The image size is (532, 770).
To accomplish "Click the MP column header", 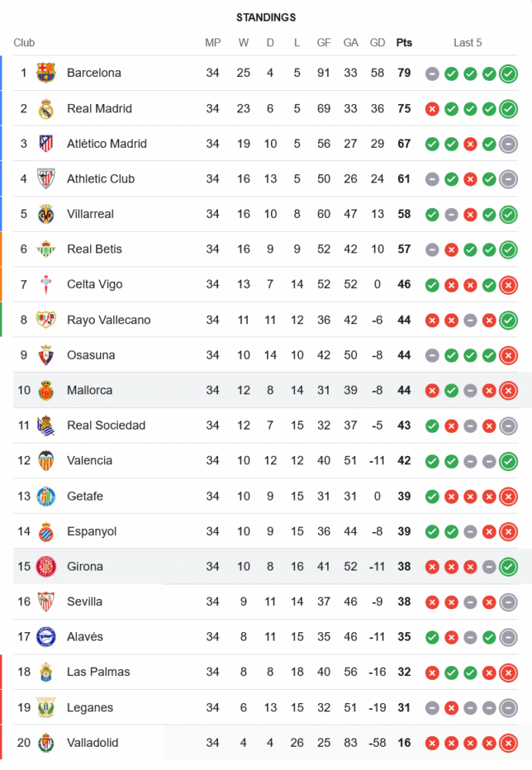I will [x=212, y=43].
